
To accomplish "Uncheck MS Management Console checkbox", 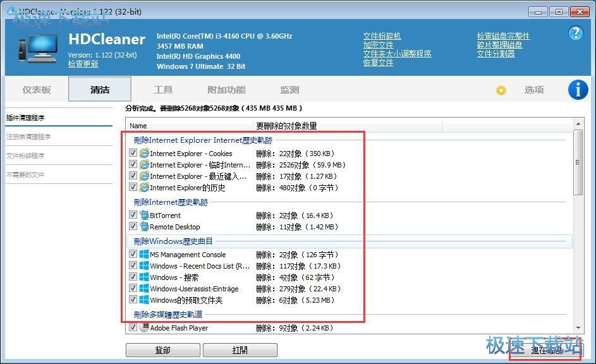I will [x=133, y=254].
